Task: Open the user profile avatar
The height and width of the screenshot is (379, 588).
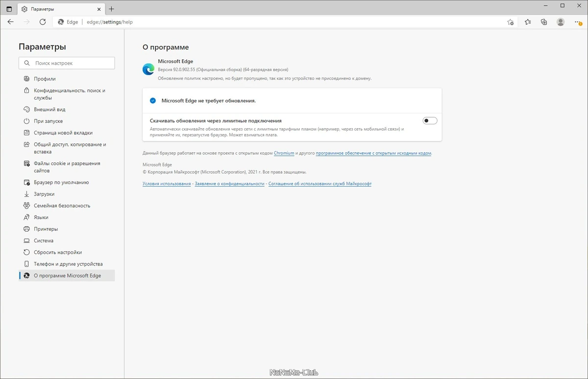Action: coord(561,22)
